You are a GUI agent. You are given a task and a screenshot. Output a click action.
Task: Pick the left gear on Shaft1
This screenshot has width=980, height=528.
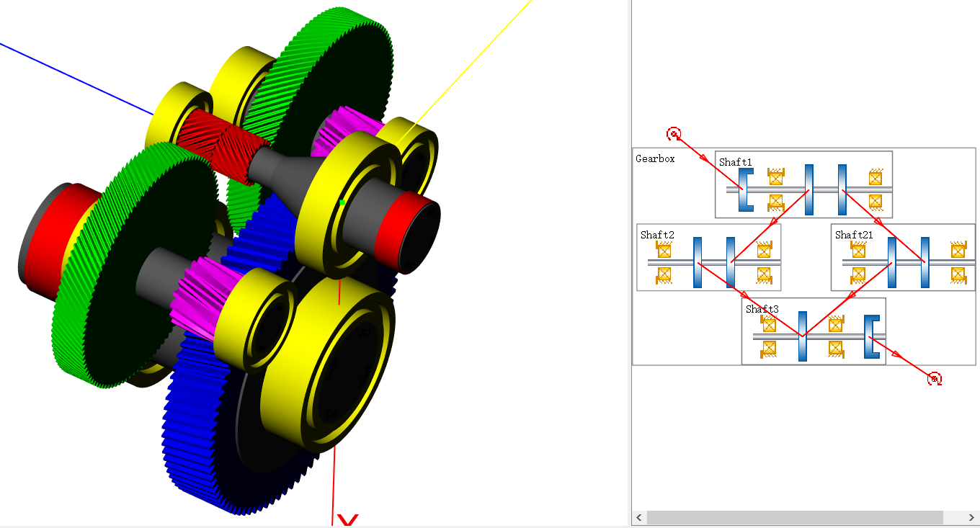coord(809,190)
